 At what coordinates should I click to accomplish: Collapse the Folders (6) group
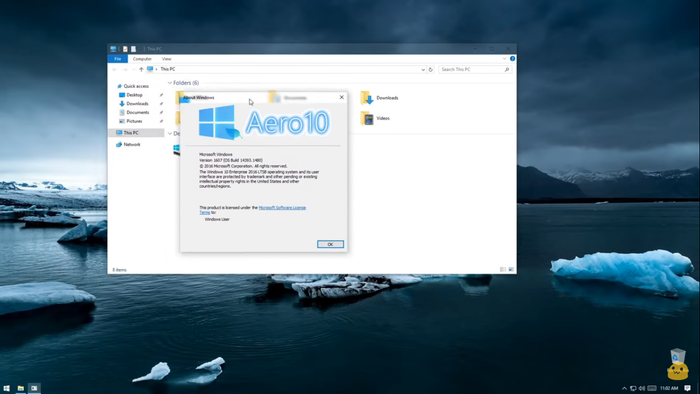[x=170, y=83]
